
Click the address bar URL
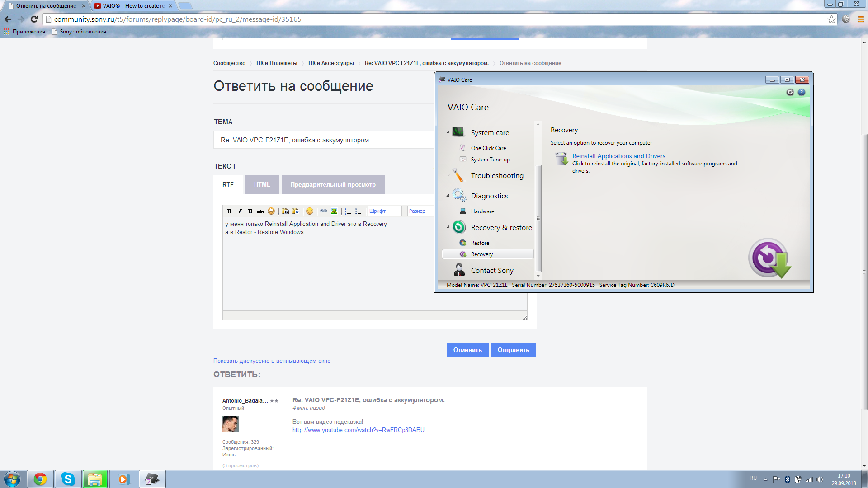click(x=178, y=19)
